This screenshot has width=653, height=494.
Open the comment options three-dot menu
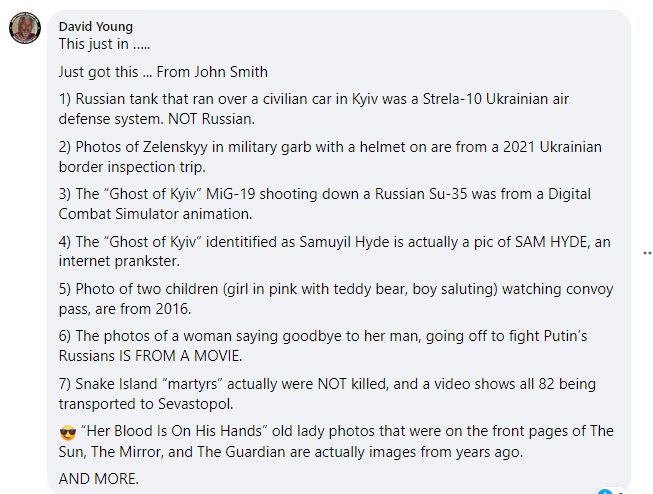648,252
